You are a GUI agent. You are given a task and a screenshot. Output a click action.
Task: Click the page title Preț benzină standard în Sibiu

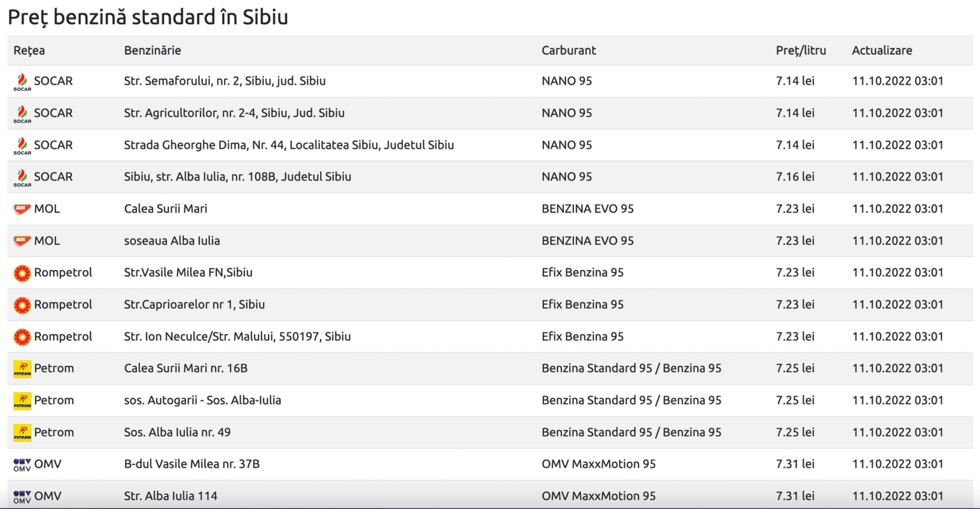[148, 17]
